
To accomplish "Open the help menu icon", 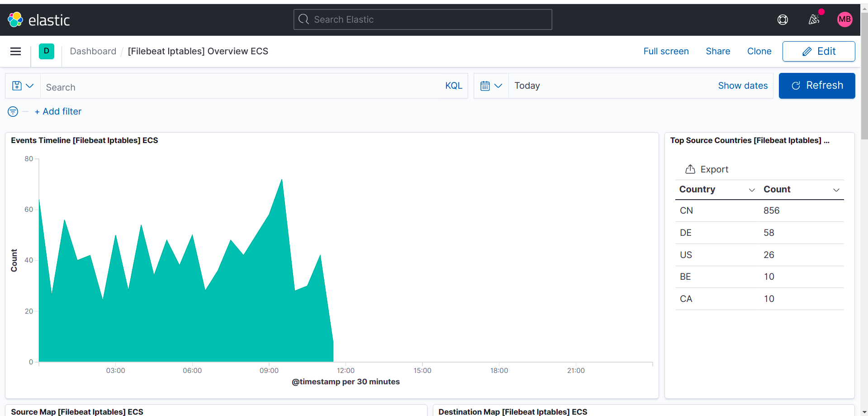I will [x=783, y=19].
